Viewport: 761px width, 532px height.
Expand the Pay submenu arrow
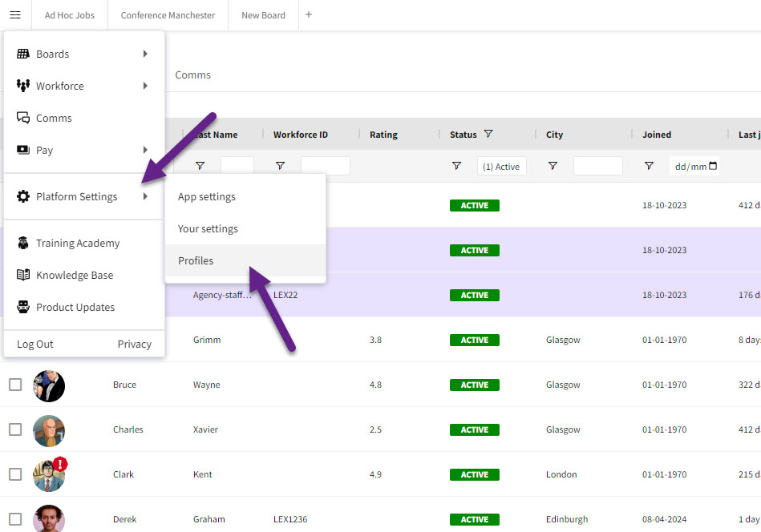coord(145,150)
